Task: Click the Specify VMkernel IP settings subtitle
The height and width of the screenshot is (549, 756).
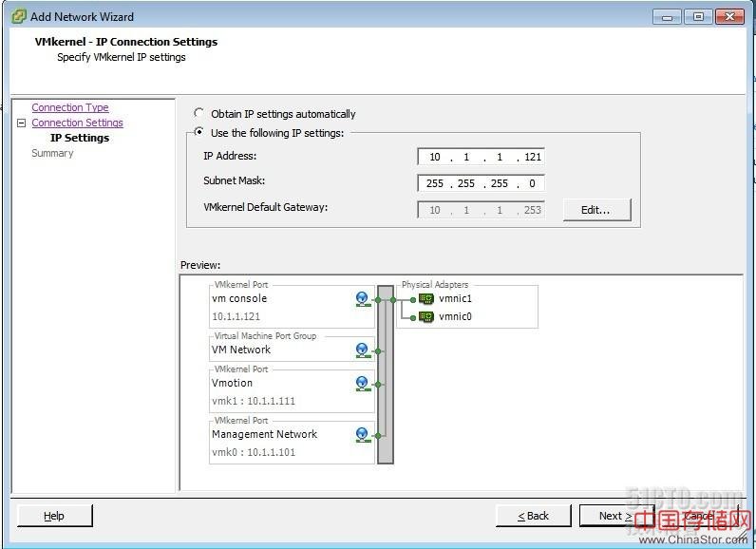Action: (x=122, y=57)
